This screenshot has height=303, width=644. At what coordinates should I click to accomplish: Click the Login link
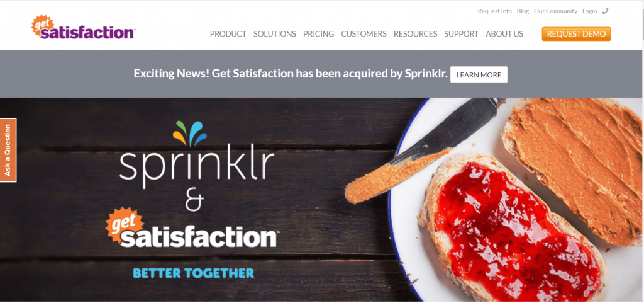tap(589, 11)
